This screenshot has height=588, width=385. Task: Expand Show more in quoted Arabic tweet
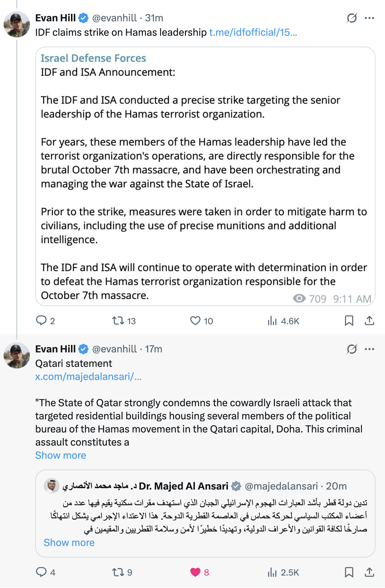[69, 543]
